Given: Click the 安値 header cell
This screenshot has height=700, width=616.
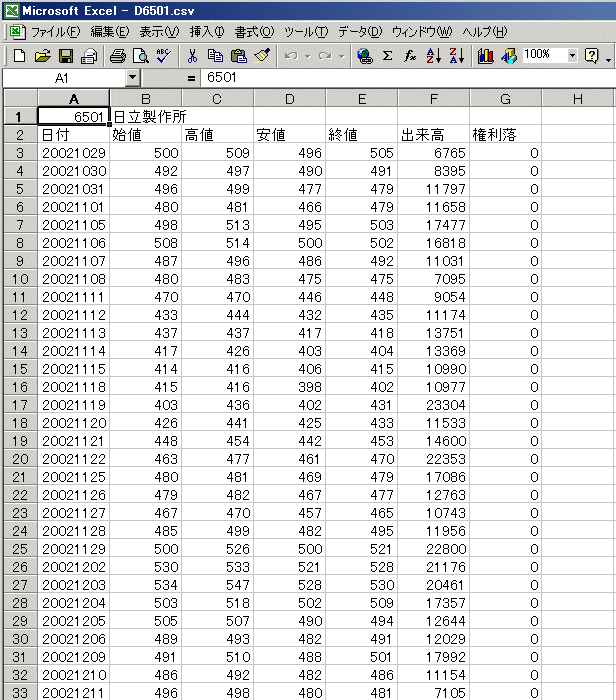Looking at the screenshot, I should coord(290,134).
